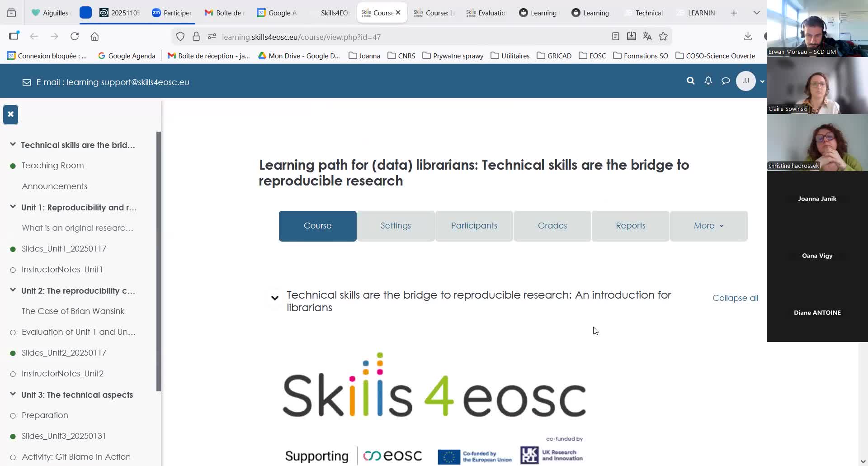Open the privacy shield icon
The image size is (868, 466).
pyautogui.click(x=180, y=37)
